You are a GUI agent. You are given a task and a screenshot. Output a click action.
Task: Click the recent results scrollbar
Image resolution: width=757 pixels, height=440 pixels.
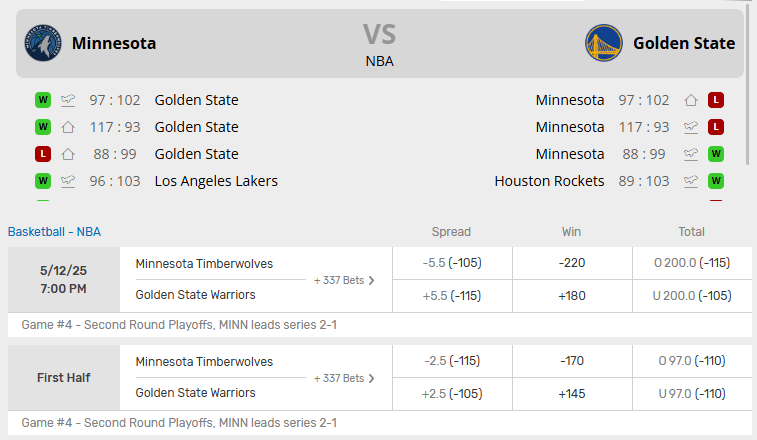748,85
